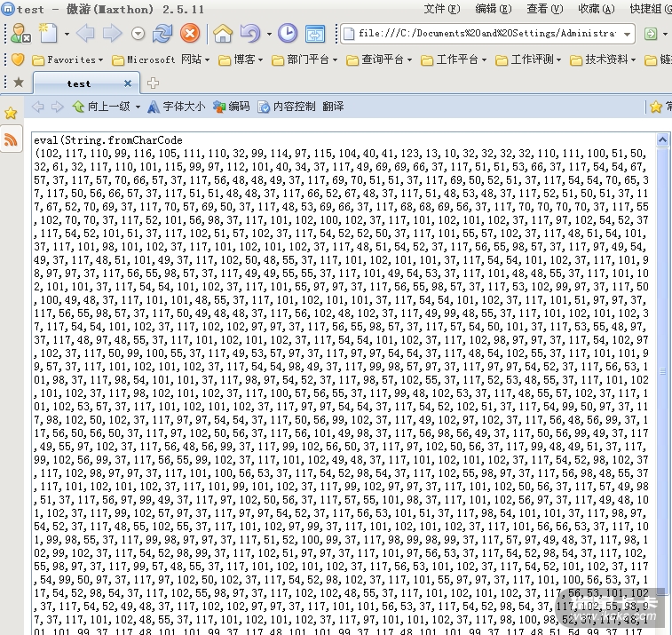The width and height of the screenshot is (672, 635).
Task: Open the 编辑(E) menu
Action: [494, 9]
